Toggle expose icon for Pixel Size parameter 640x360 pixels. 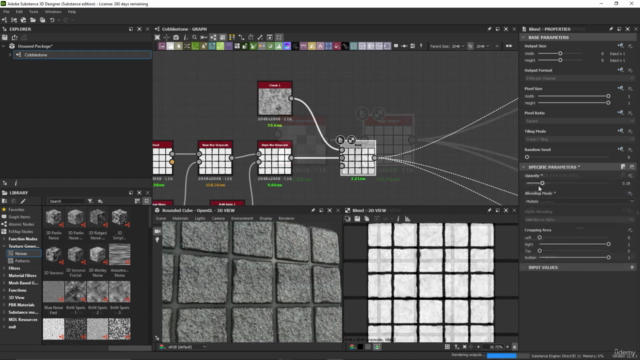pyautogui.click(x=630, y=89)
